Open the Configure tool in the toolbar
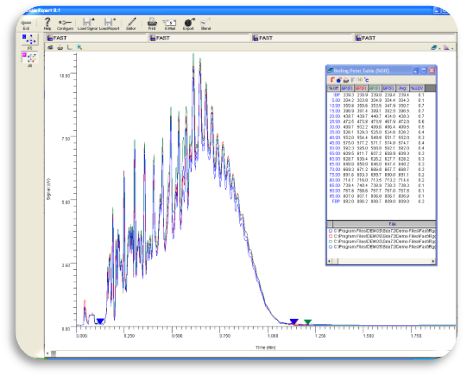 click(65, 23)
